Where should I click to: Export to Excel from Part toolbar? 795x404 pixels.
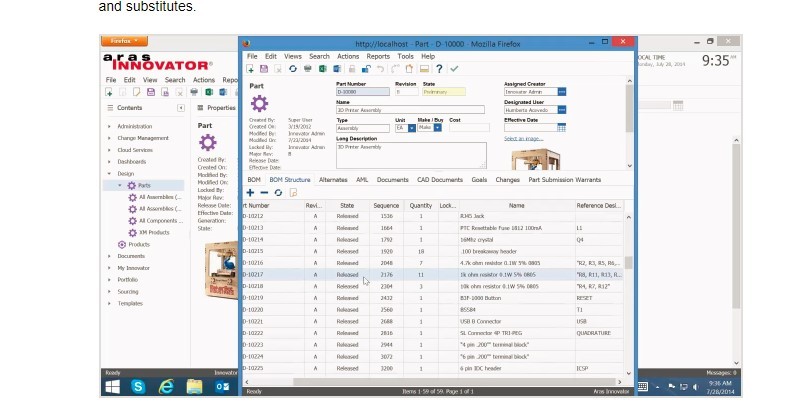point(322,69)
